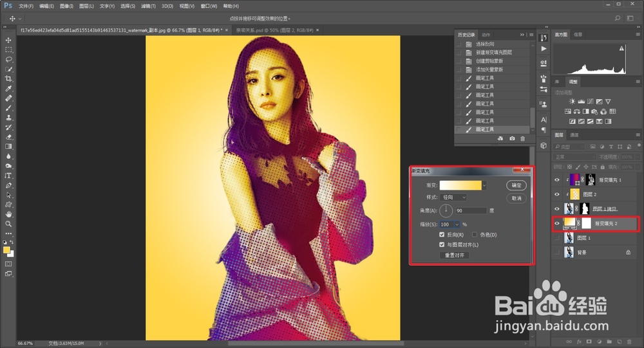Open the Character panel icon in dock
The image size is (644, 348).
pos(544,120)
